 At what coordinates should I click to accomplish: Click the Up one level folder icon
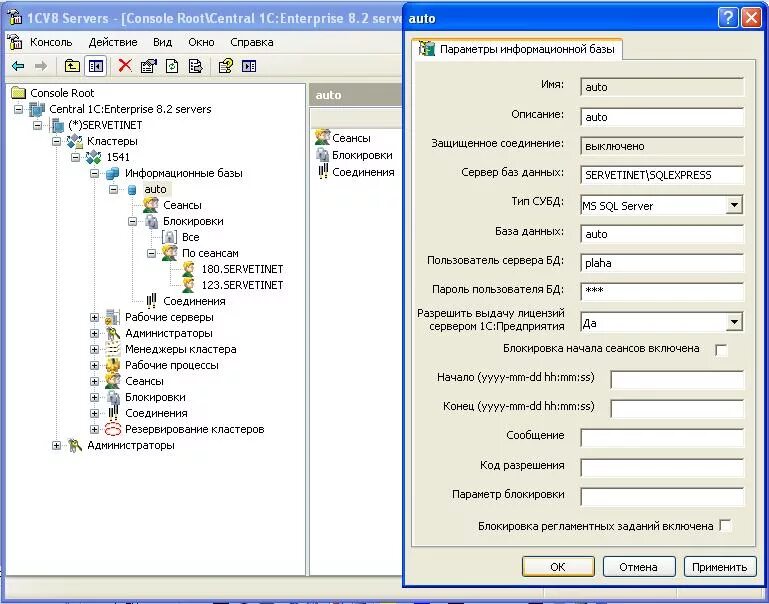pyautogui.click(x=72, y=66)
